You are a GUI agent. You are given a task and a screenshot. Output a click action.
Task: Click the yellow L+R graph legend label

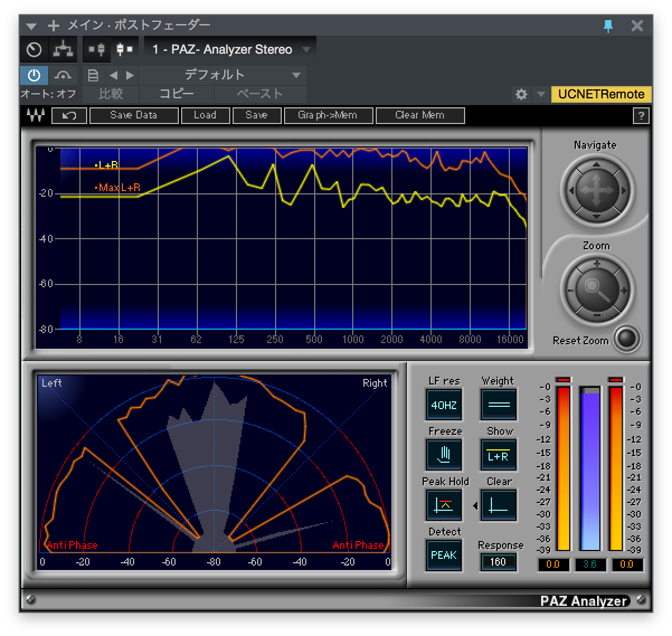pyautogui.click(x=106, y=165)
